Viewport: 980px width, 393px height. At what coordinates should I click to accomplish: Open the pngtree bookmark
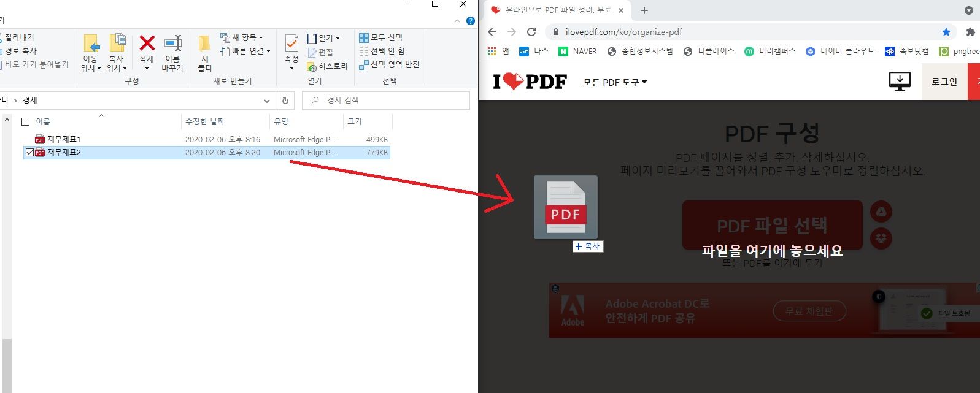[959, 52]
